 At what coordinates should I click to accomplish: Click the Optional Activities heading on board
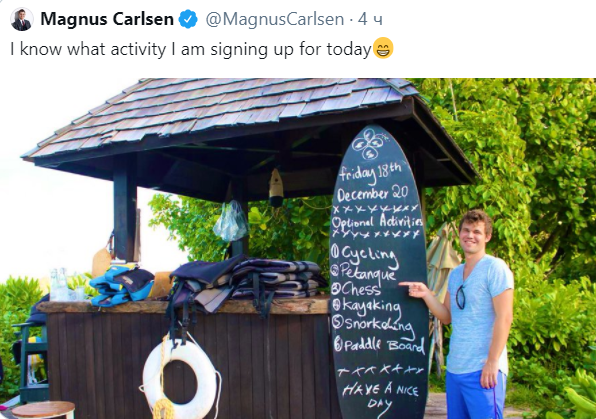377,221
